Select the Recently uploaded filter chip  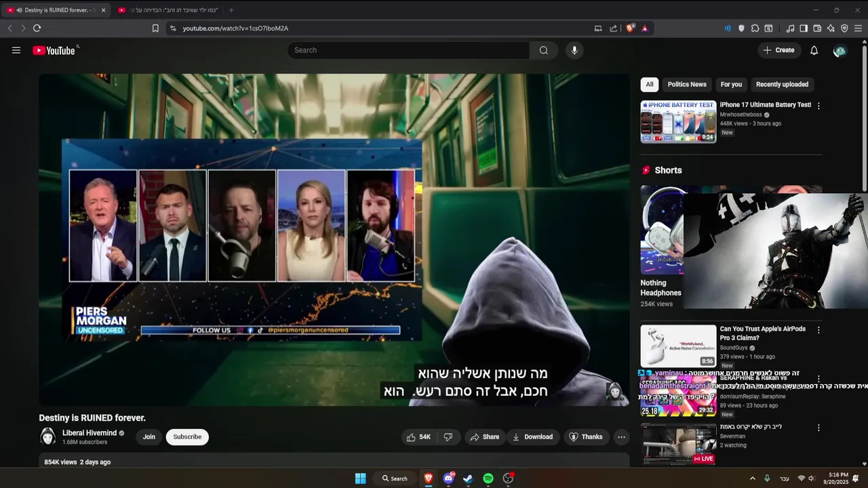(782, 85)
